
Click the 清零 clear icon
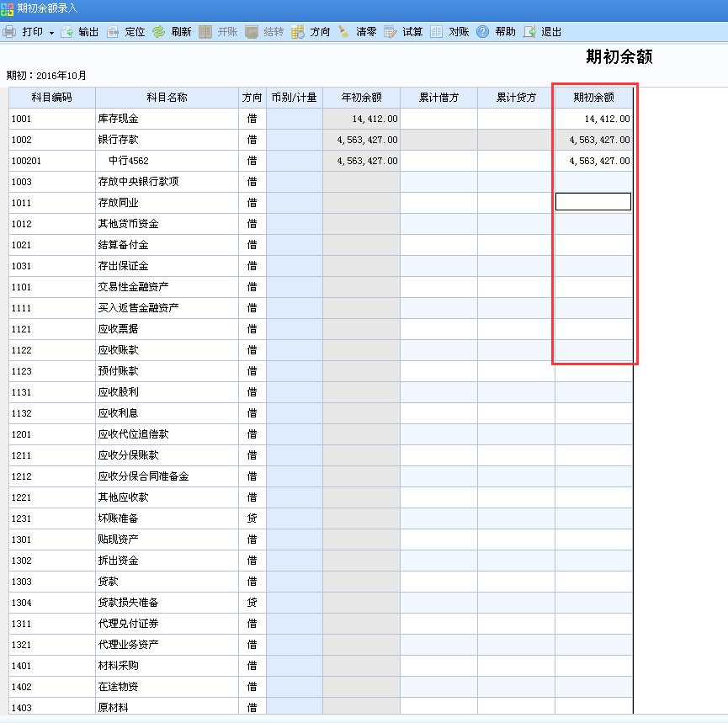click(344, 32)
